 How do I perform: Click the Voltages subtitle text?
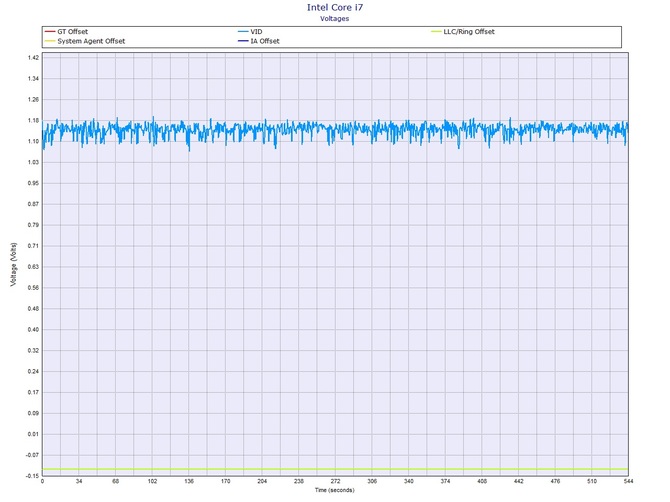point(335,18)
